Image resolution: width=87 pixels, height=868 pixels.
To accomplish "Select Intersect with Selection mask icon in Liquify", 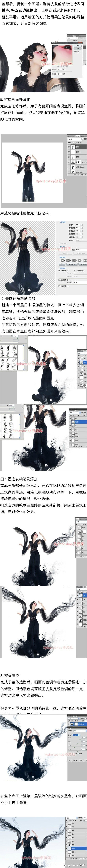I will tap(79, 260).
